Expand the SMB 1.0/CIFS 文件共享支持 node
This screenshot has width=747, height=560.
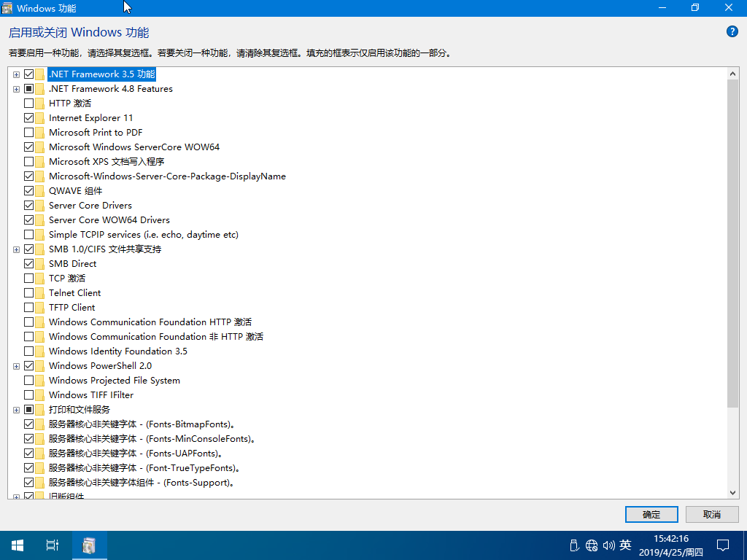point(16,249)
